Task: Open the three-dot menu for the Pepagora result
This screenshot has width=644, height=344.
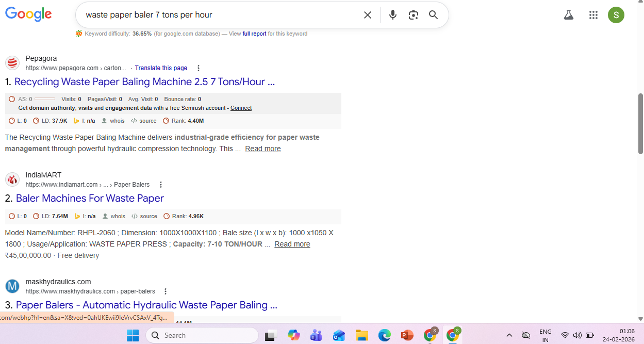Action: [199, 68]
